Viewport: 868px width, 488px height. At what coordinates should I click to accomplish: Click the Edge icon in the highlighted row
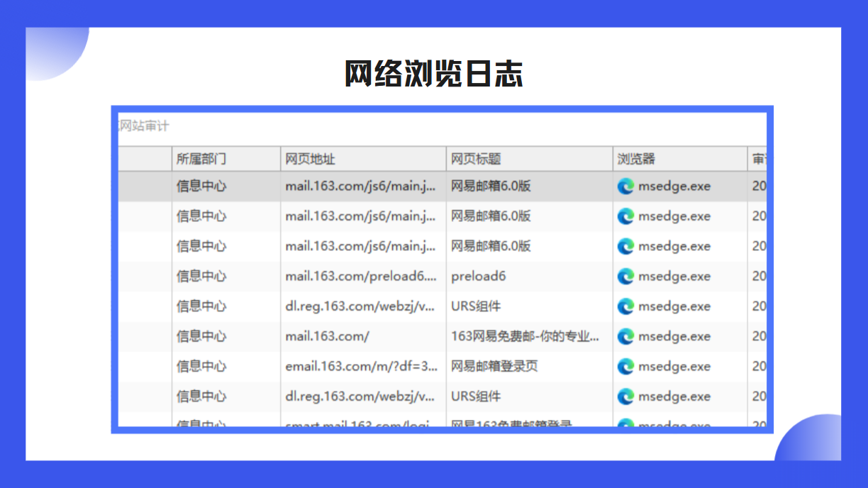(625, 187)
